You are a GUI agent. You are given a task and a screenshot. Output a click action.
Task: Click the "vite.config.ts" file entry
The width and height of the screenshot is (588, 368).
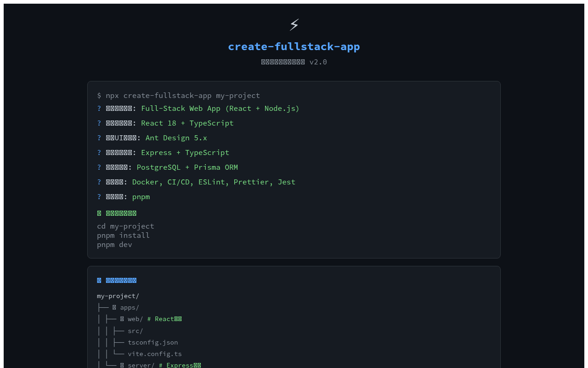pyautogui.click(x=155, y=354)
